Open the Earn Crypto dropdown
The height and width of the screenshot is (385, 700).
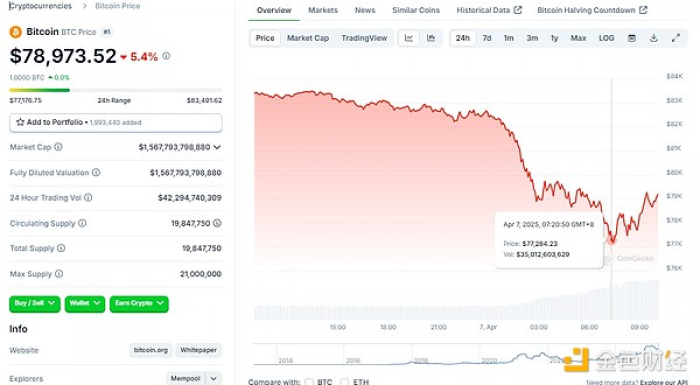139,303
